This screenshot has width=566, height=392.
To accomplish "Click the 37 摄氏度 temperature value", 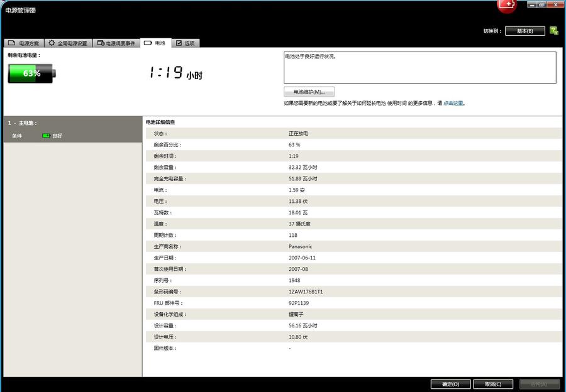I will tap(299, 224).
